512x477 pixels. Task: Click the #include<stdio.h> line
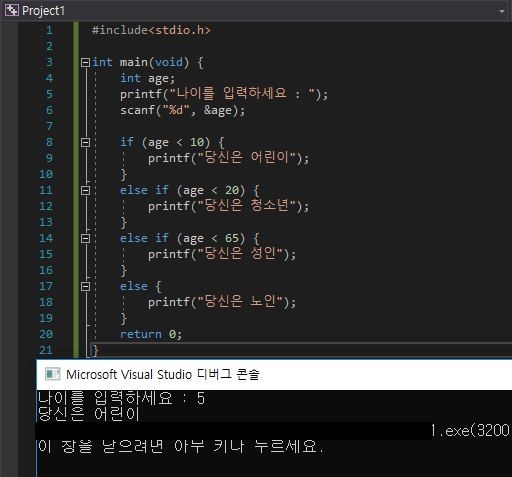coord(151,30)
